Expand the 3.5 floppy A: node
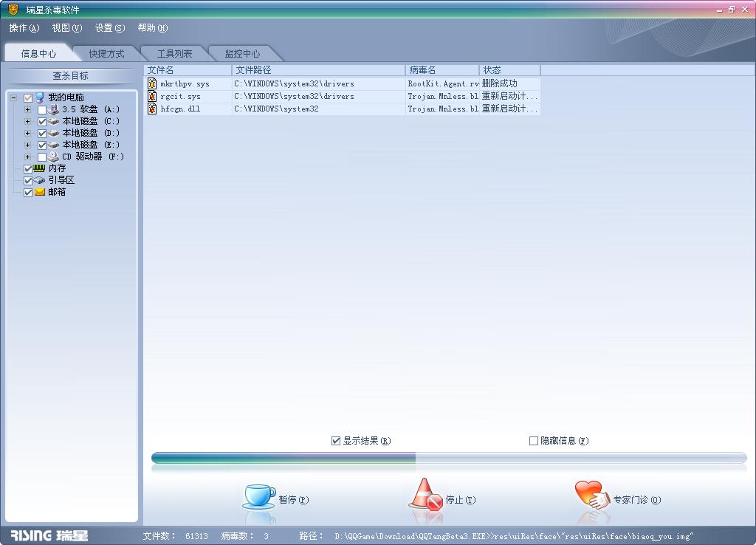This screenshot has width=756, height=545. (x=27, y=109)
